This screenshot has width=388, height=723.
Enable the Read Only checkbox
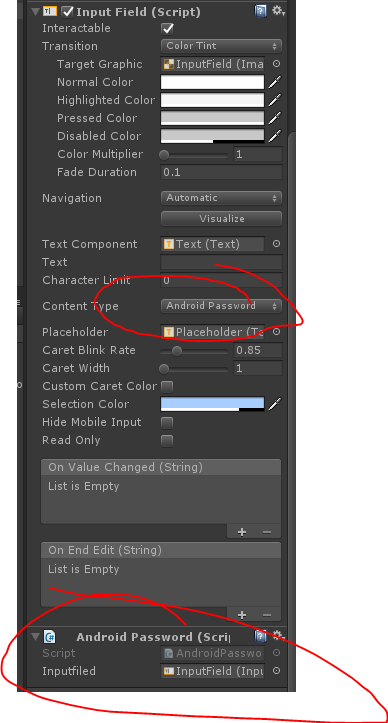167,440
